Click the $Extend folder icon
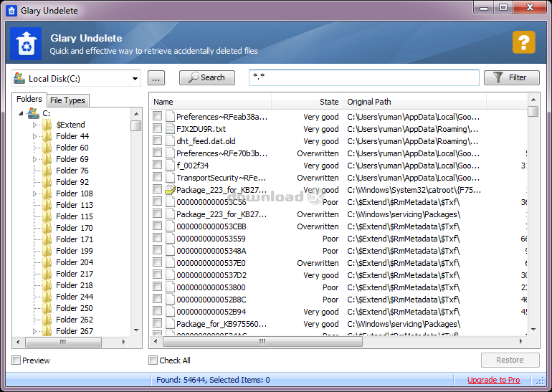 tap(47, 125)
